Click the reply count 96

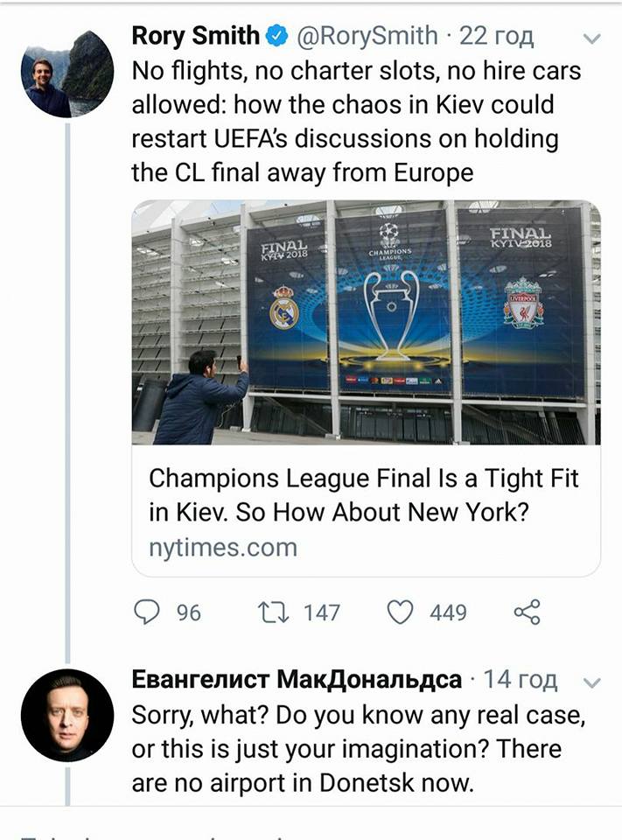tap(189, 613)
